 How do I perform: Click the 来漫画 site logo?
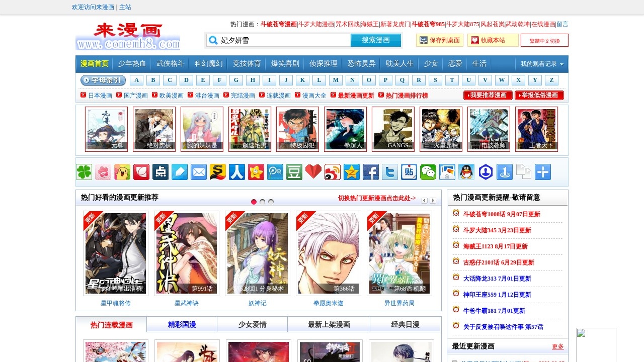pos(128,36)
